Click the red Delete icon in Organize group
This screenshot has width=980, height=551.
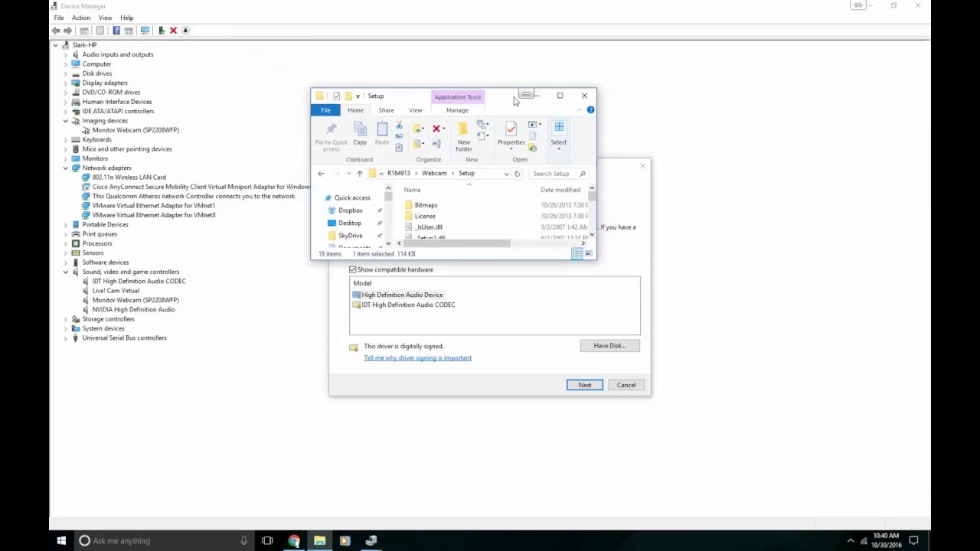pos(436,129)
